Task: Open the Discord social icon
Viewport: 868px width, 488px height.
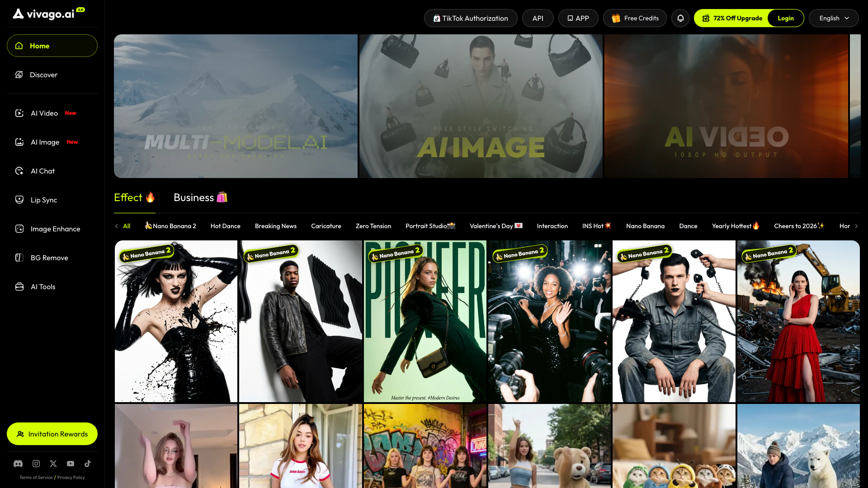Action: [18, 464]
